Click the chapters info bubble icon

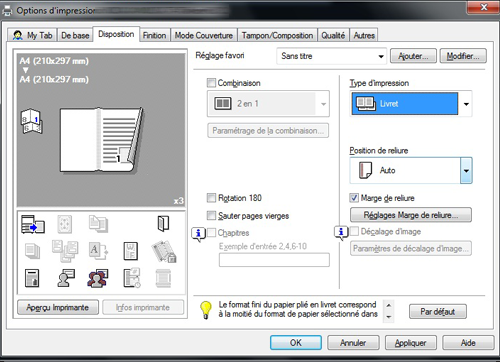[198, 234]
